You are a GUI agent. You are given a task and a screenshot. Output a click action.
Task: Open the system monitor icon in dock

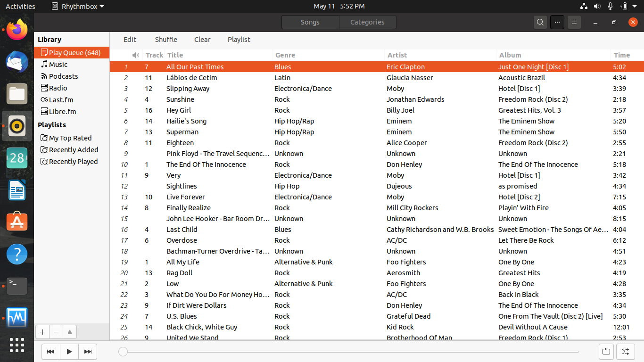coord(17,318)
